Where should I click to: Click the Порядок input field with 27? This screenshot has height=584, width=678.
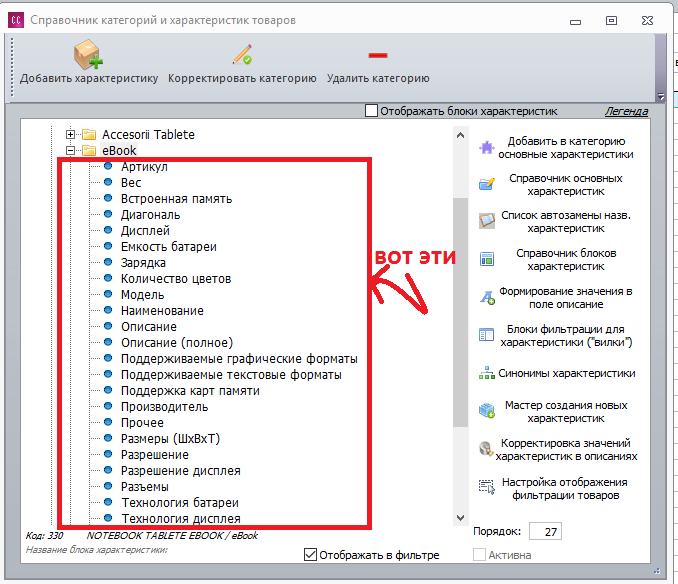tap(545, 531)
